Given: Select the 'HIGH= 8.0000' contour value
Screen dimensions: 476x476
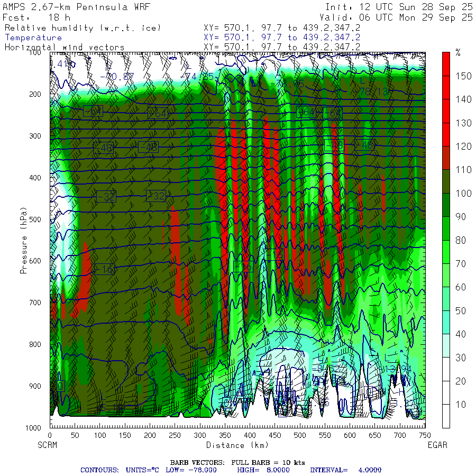Looking at the screenshot, I should pyautogui.click(x=263, y=470).
